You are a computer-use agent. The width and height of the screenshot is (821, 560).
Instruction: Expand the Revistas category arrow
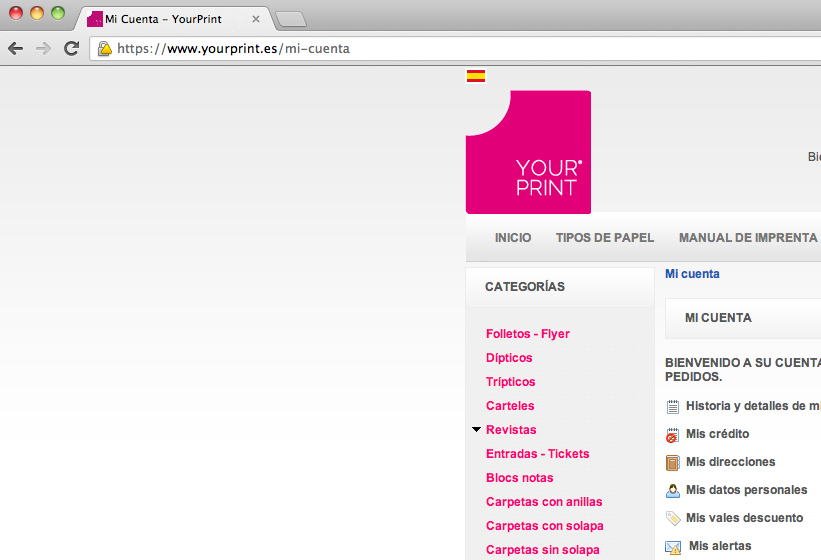[476, 430]
